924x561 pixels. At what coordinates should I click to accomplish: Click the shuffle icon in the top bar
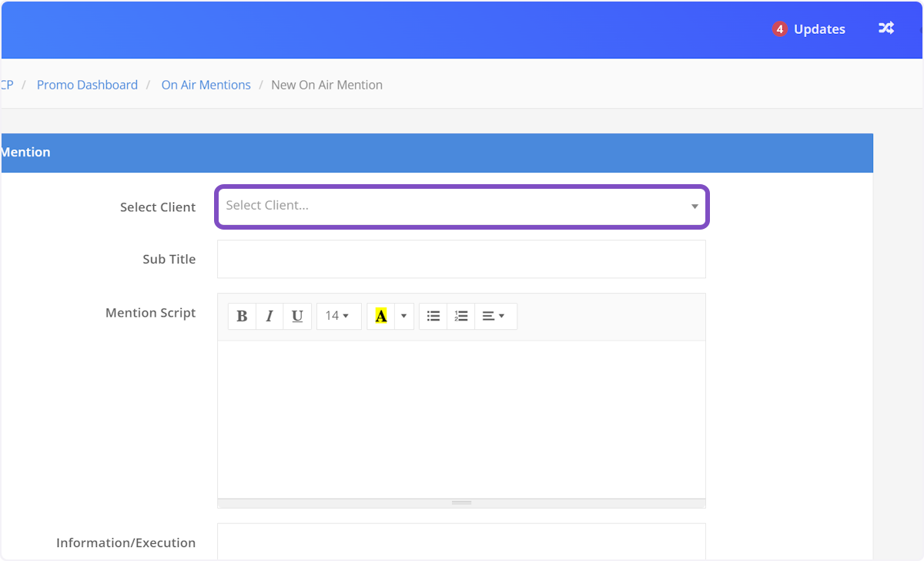coord(886,28)
